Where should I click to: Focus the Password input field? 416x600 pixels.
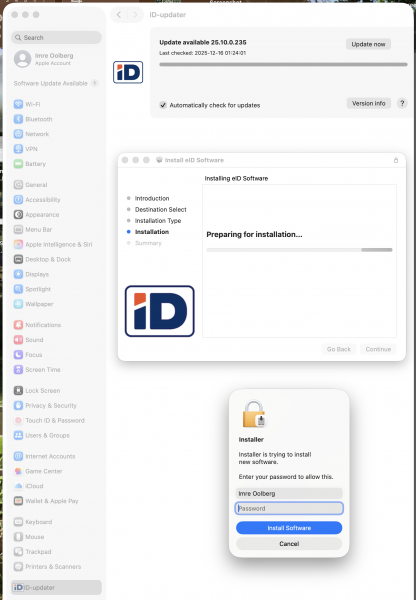(289, 509)
